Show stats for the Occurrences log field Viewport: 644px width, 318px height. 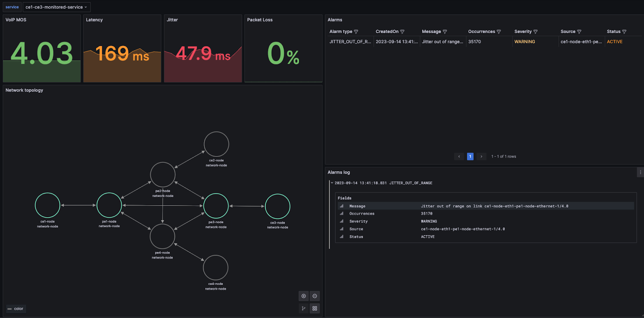(342, 214)
